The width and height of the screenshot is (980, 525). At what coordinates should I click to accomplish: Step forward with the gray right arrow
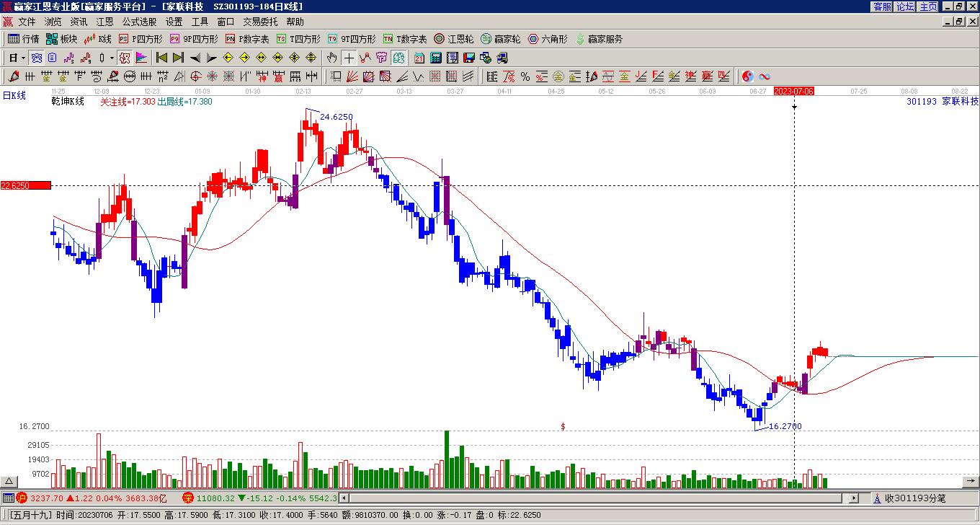(x=212, y=58)
